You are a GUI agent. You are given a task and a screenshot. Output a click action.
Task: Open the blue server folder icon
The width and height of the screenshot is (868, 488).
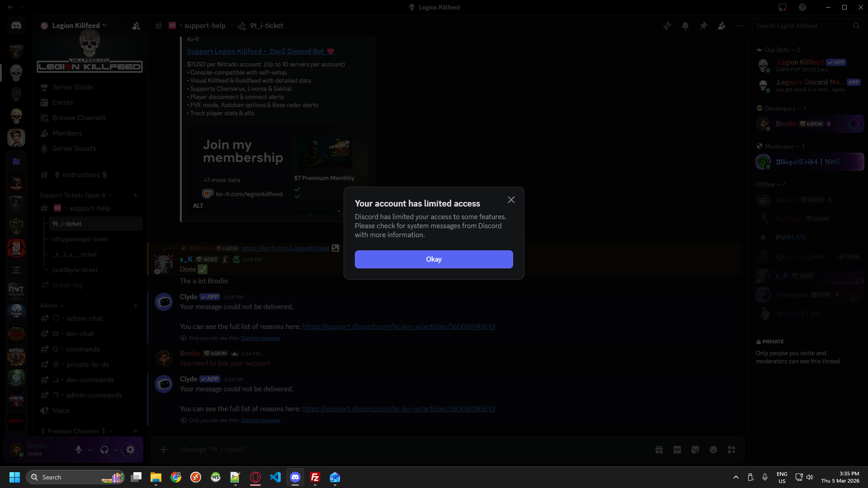(16, 161)
